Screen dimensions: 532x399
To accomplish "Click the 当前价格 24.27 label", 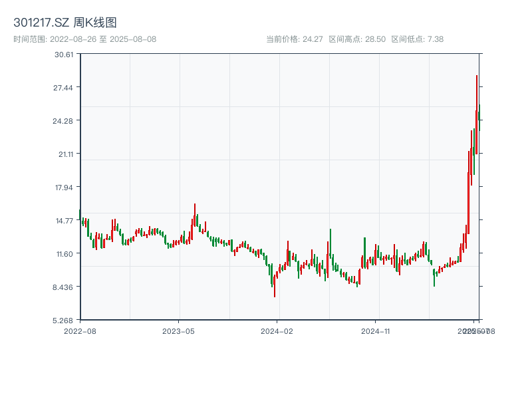I will click(294, 39).
